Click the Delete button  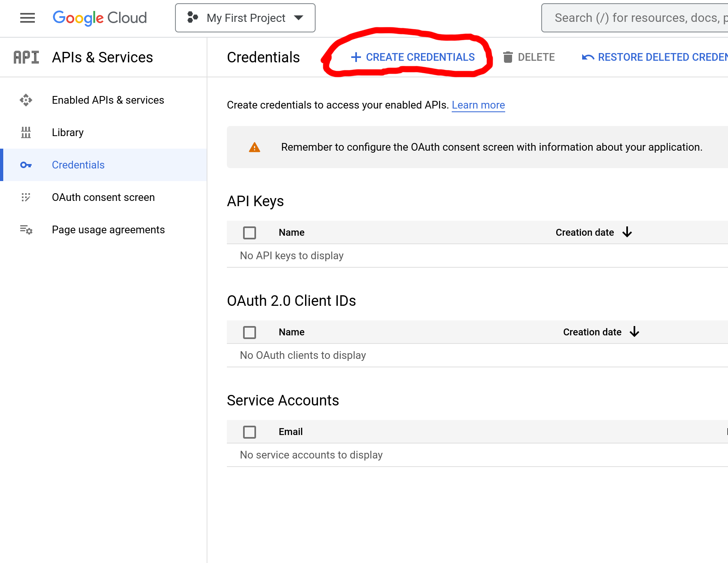pyautogui.click(x=529, y=57)
